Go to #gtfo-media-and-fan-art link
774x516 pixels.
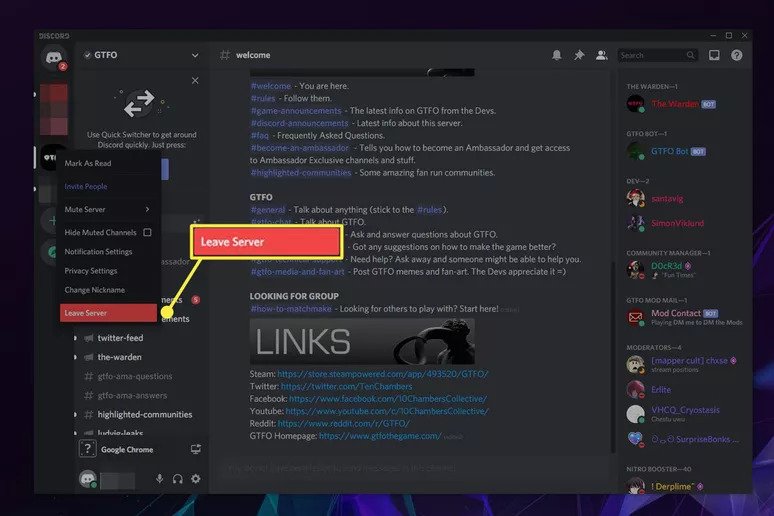[x=297, y=272]
